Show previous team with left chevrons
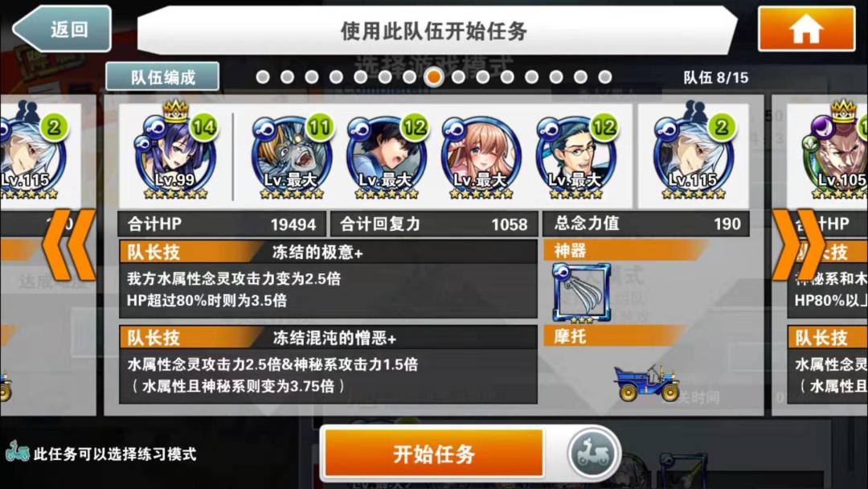 [69, 244]
